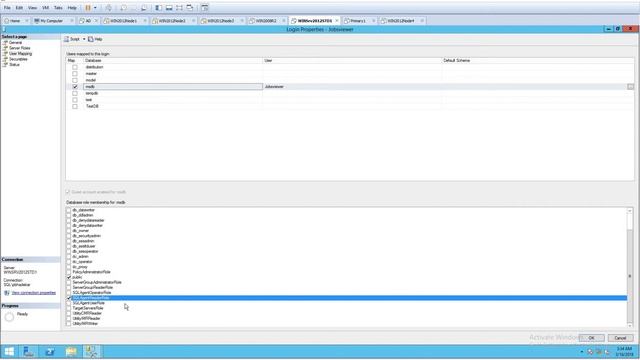The height and width of the screenshot is (360, 640).
Task: Check the Map box for model database
Action: [x=75, y=80]
